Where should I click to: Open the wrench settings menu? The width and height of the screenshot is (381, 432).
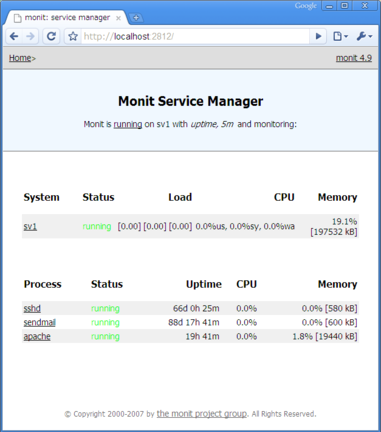(x=364, y=36)
